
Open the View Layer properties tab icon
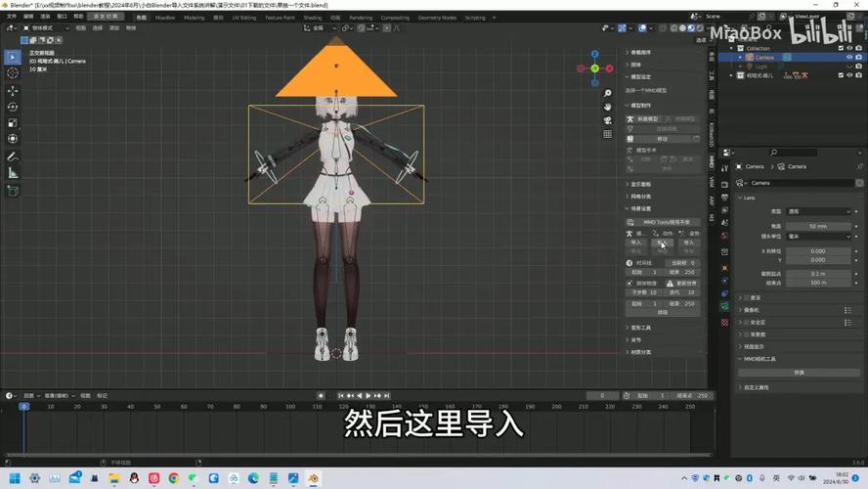(724, 210)
